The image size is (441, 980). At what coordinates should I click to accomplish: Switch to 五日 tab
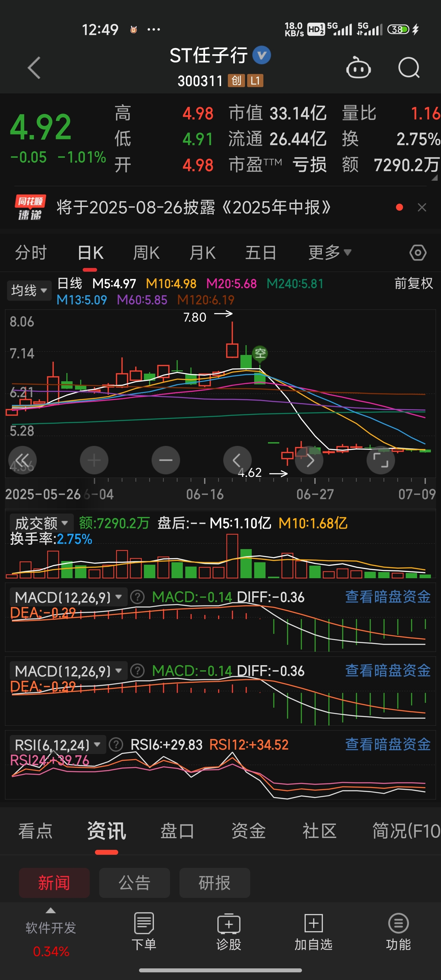pyautogui.click(x=261, y=253)
